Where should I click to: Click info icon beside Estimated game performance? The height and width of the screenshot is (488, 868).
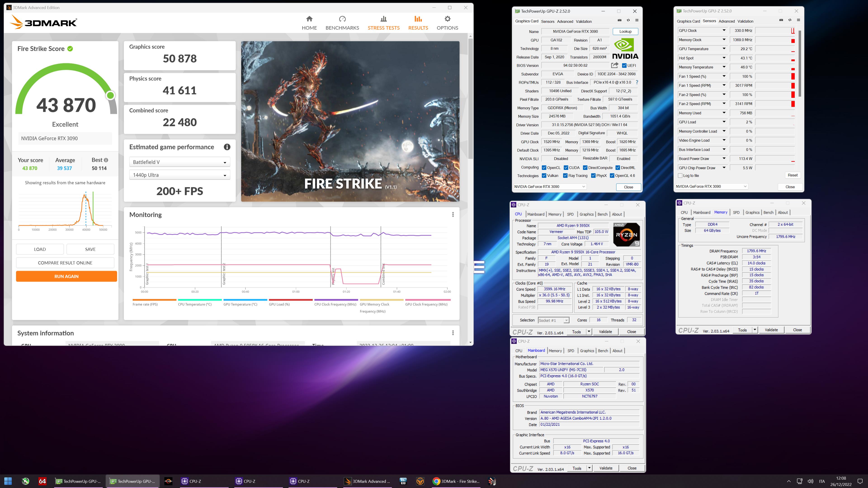[x=227, y=147]
